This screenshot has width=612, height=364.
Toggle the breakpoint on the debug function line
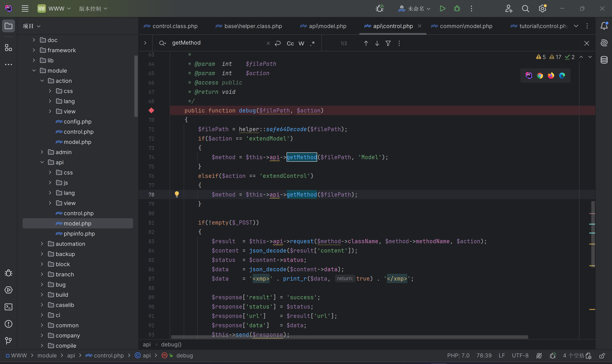(x=151, y=111)
